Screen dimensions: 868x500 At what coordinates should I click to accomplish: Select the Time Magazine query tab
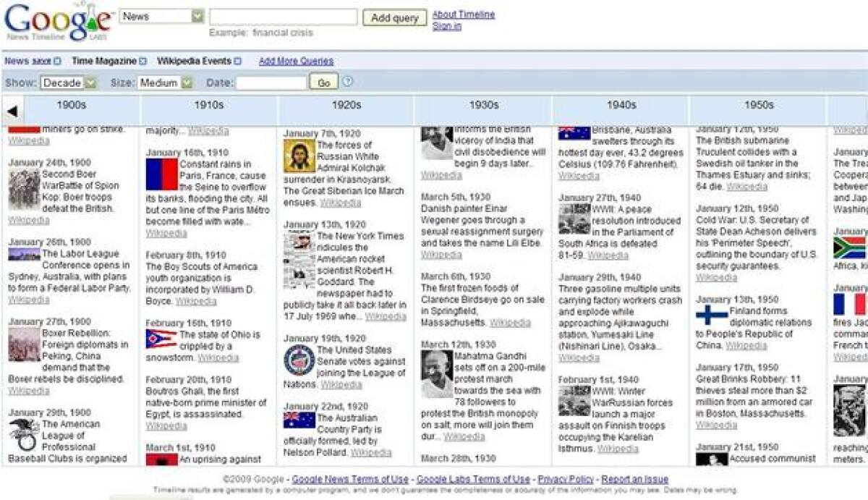[x=104, y=62]
